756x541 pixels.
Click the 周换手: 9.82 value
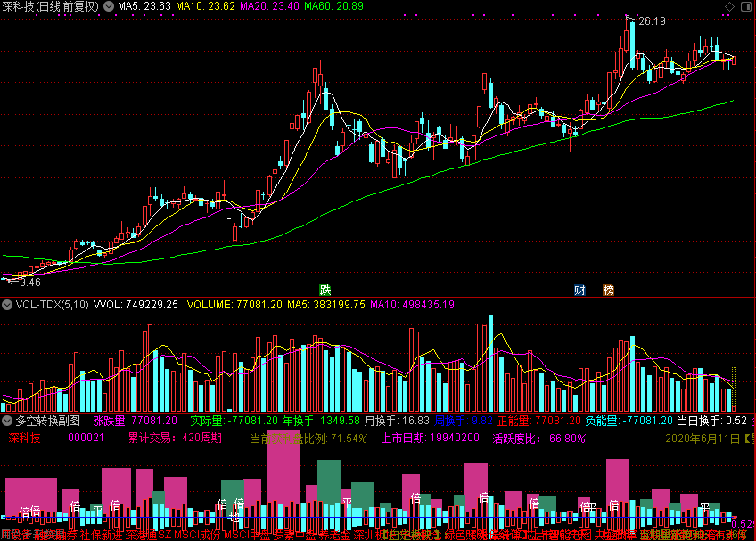click(464, 421)
